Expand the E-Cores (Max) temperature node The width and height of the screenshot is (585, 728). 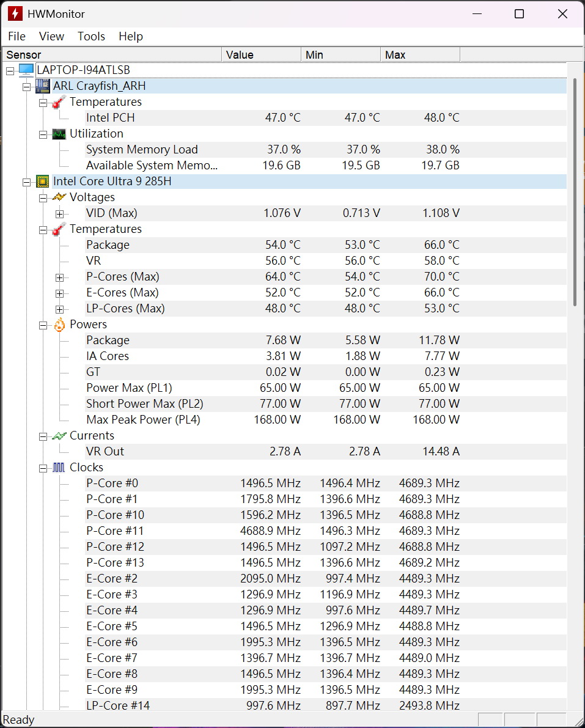(59, 293)
